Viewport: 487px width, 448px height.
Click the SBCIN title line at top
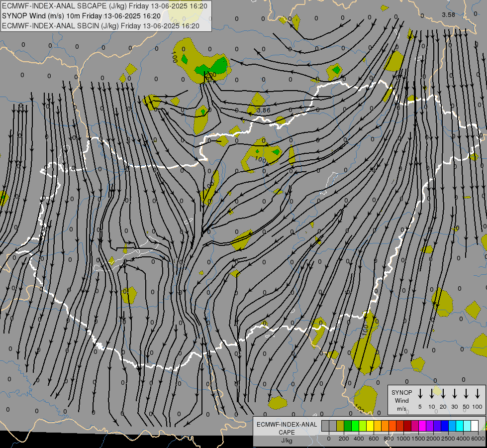100,26
